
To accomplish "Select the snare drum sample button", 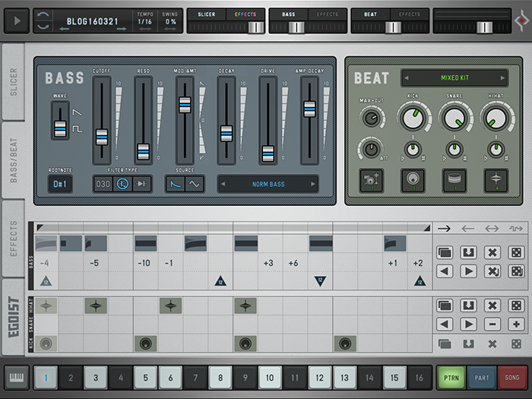I will coord(454,181).
